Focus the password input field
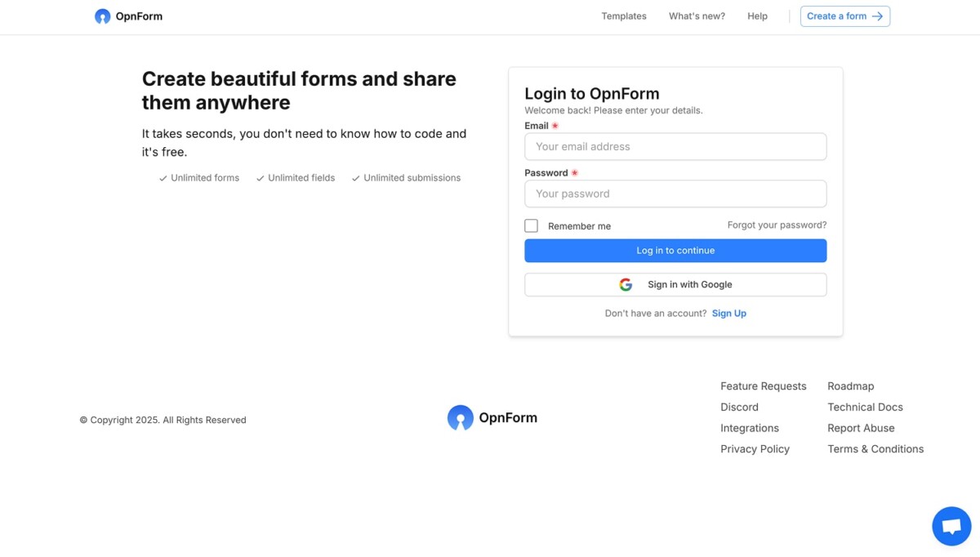Image resolution: width=980 pixels, height=557 pixels. [x=675, y=194]
